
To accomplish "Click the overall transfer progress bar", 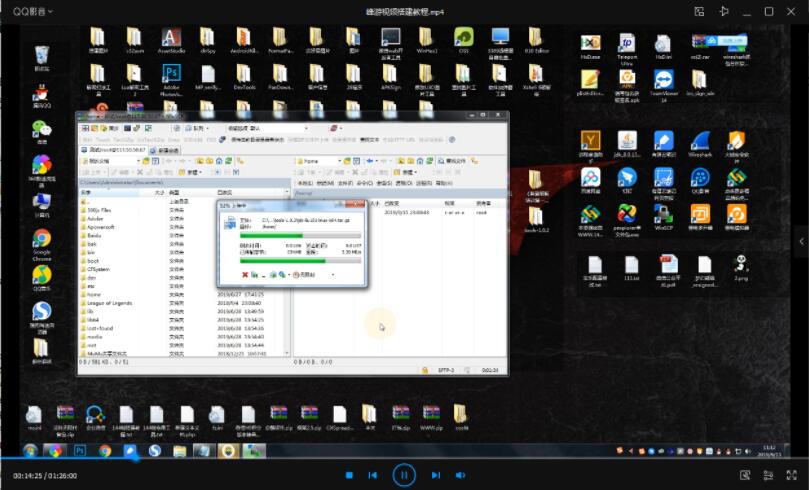I will [x=300, y=261].
